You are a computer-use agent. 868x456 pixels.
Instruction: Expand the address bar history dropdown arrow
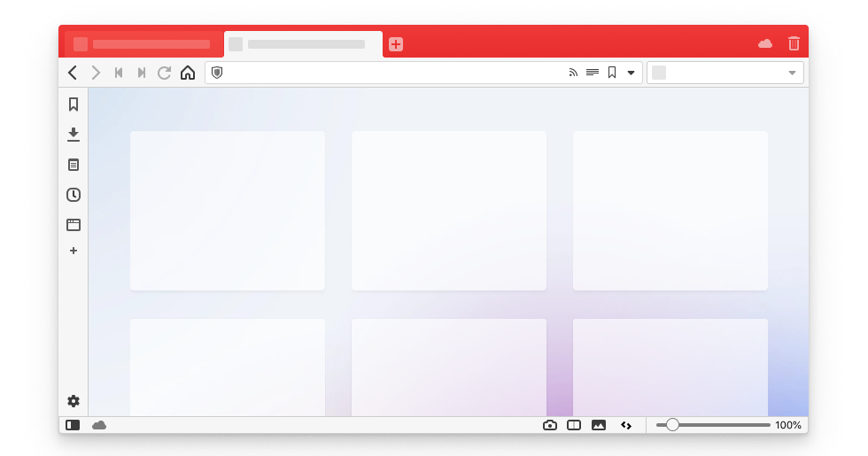tap(631, 73)
